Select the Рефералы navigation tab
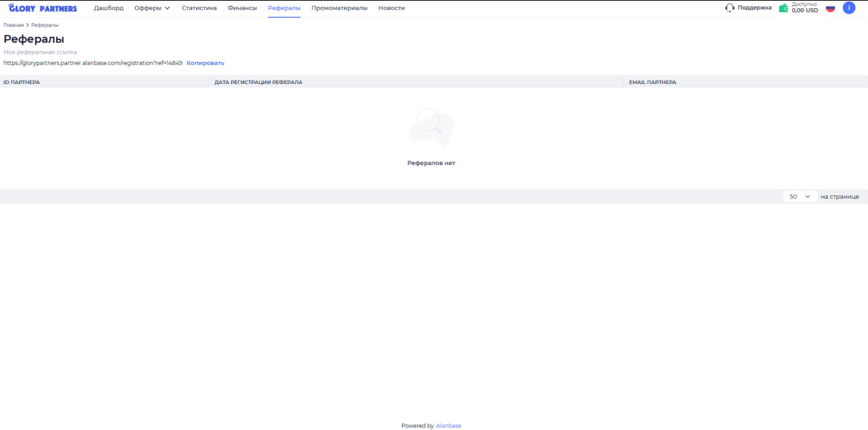Image resolution: width=868 pixels, height=430 pixels. pos(284,8)
